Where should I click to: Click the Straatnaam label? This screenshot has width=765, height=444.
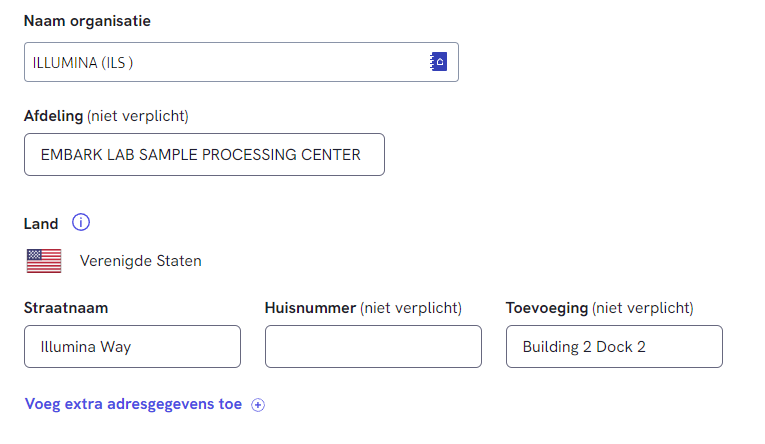tap(66, 308)
